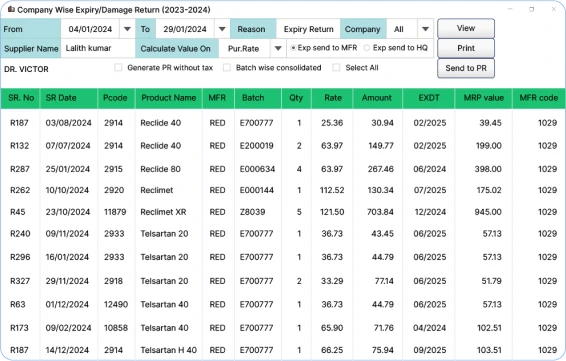566x361 pixels.
Task: Click the Reason field Expiry Return
Action: point(308,29)
